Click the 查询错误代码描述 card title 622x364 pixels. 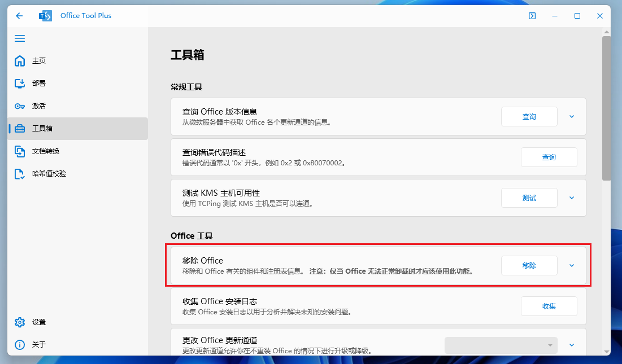point(214,152)
